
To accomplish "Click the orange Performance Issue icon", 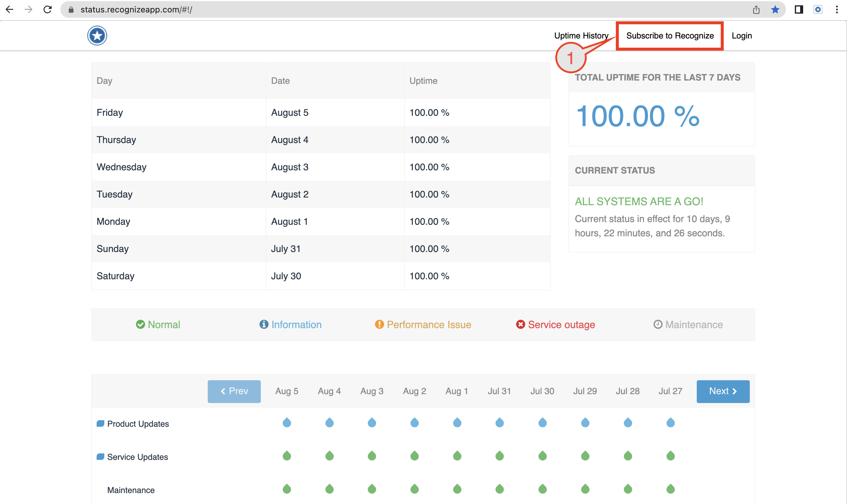I will tap(379, 325).
